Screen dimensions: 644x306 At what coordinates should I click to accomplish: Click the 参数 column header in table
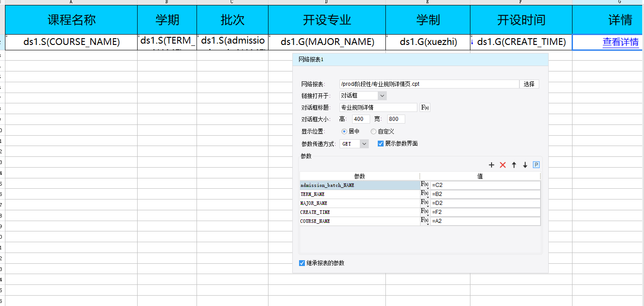point(360,176)
